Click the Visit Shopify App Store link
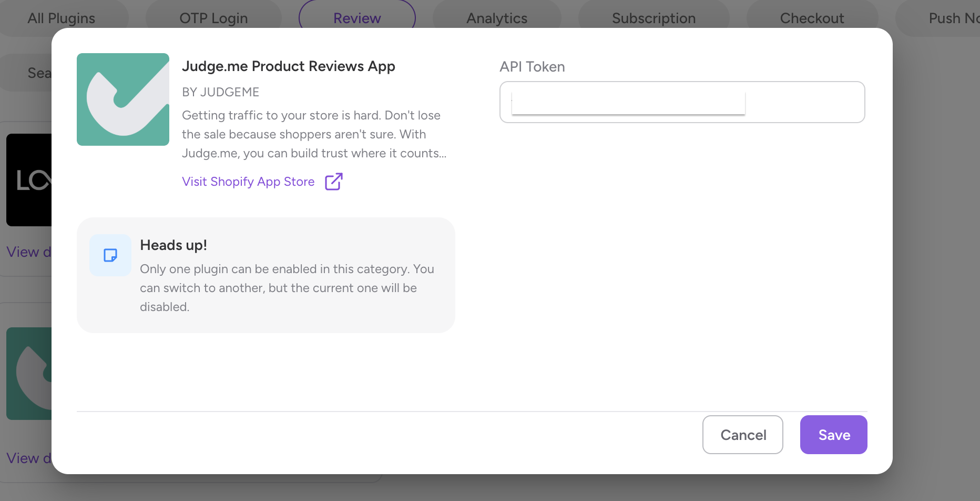 point(248,182)
